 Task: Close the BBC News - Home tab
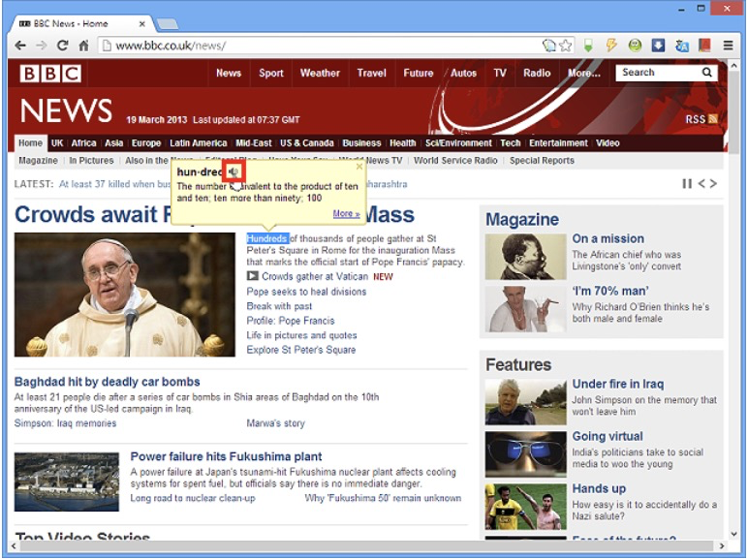141,24
